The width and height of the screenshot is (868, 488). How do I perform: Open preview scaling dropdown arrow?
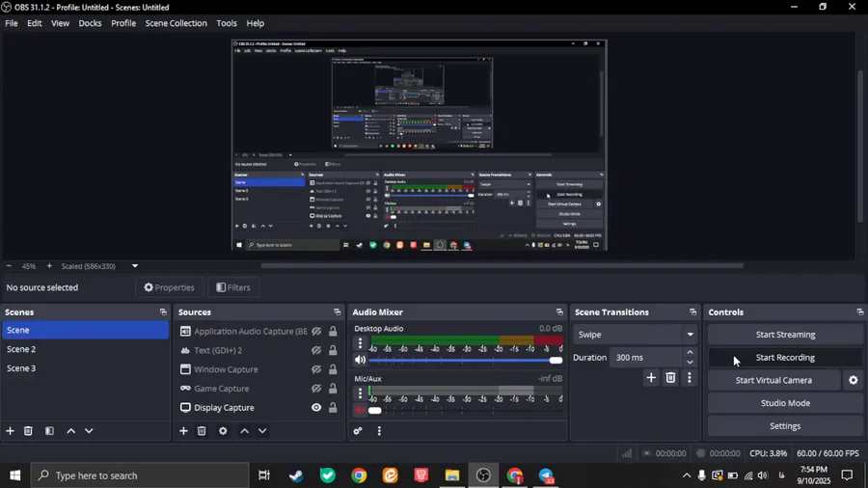point(134,266)
